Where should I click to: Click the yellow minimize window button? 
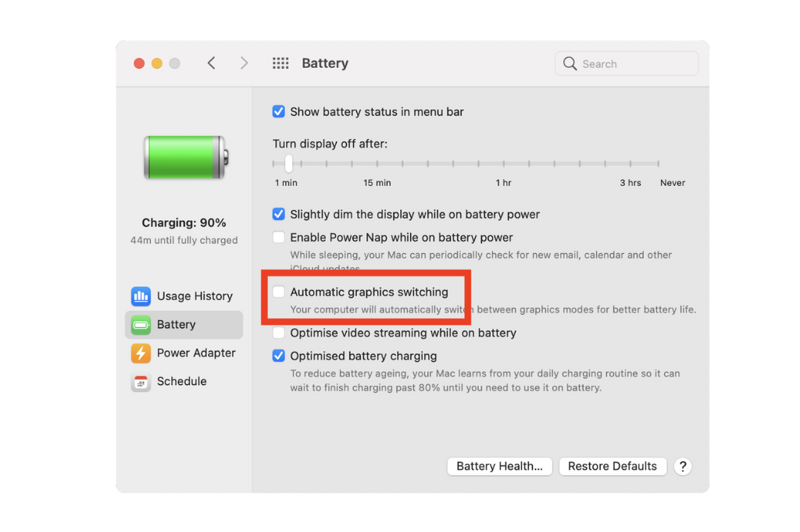156,63
